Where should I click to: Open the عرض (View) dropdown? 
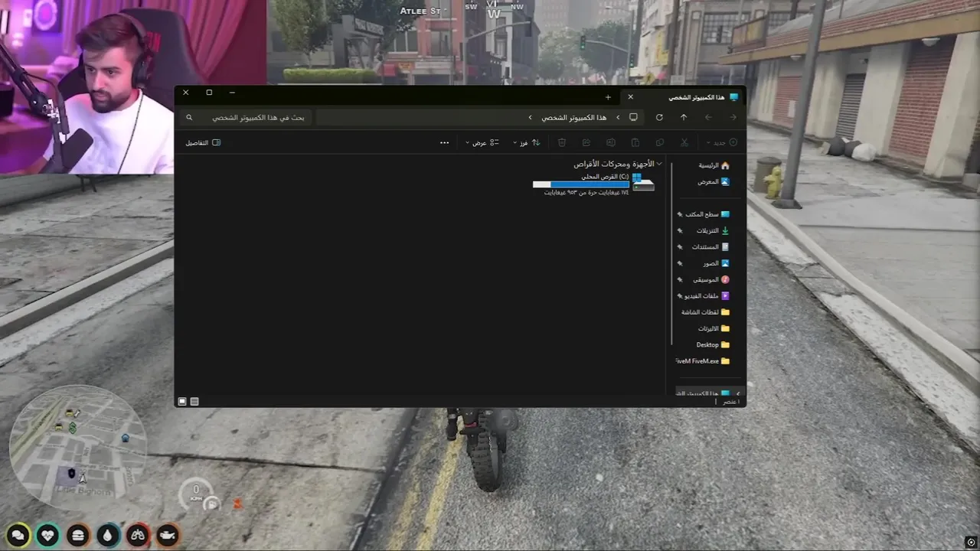482,142
